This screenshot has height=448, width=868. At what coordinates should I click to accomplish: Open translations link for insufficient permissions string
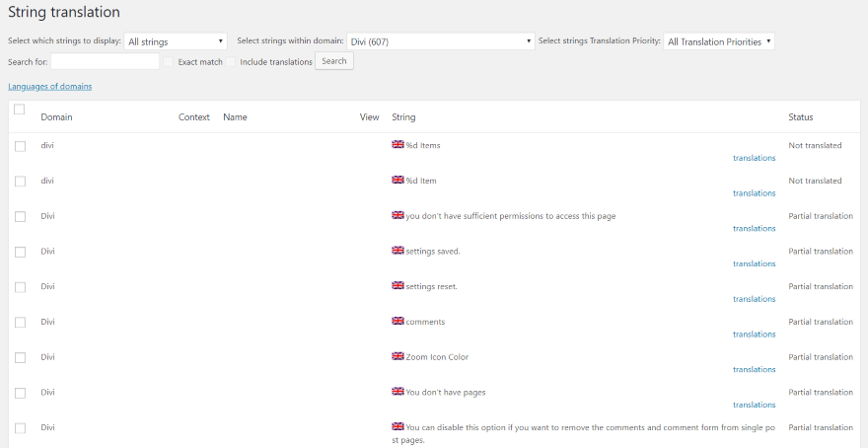pos(754,228)
